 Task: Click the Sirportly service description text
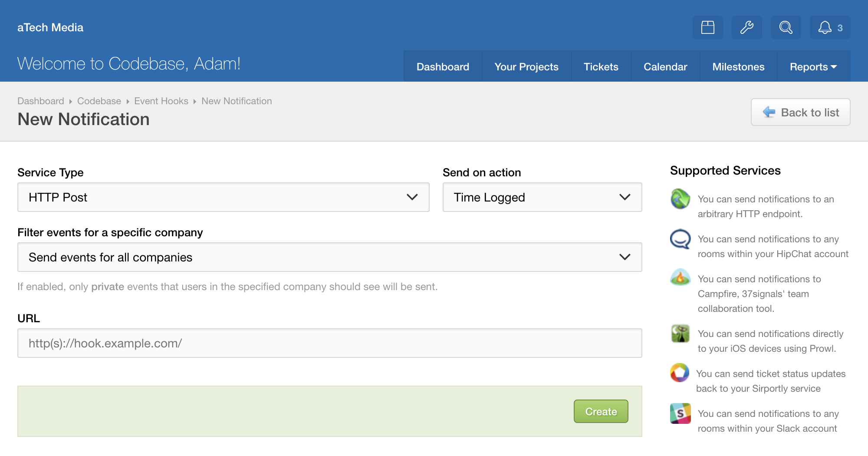click(x=771, y=381)
